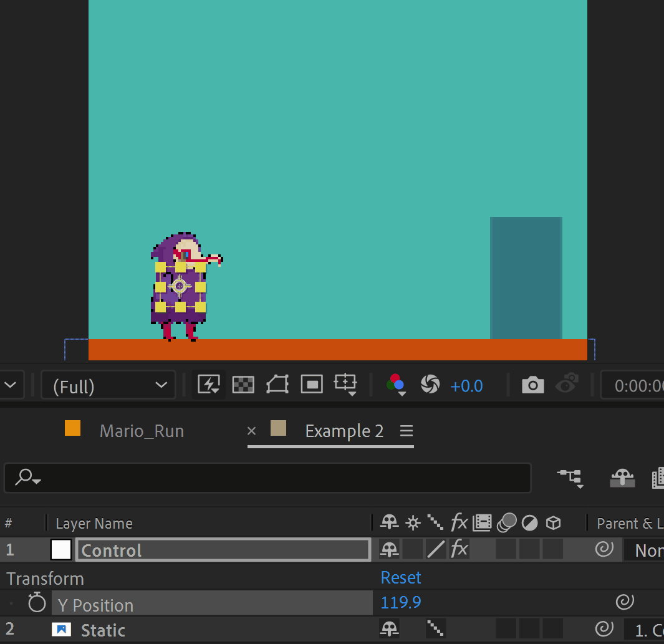
Task: Toggle collapse transformations switch on Control layer
Action: (x=413, y=550)
